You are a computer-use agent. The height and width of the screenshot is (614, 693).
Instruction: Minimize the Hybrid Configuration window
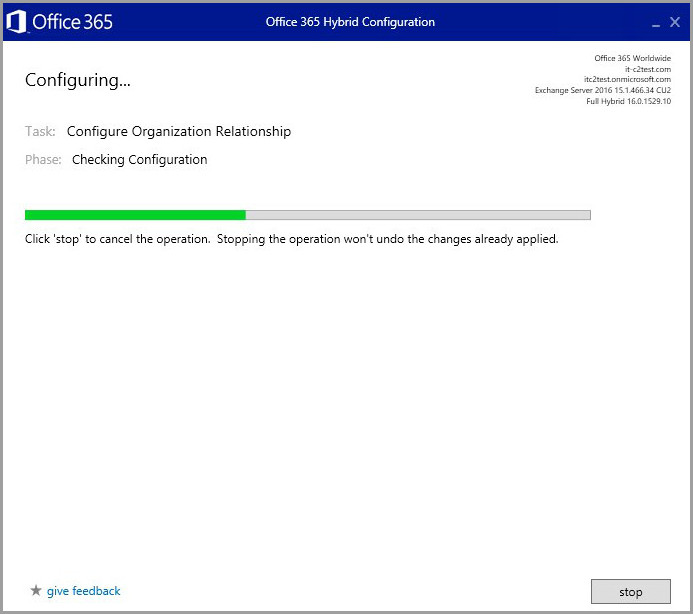656,24
